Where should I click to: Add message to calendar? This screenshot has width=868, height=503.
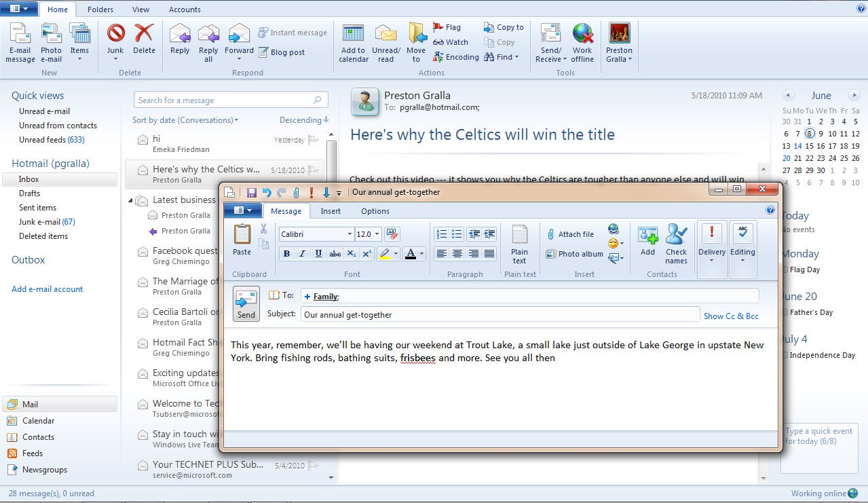tap(354, 43)
